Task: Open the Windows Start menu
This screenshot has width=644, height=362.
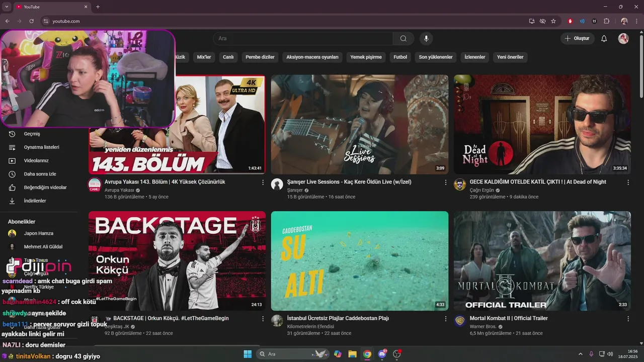Action: point(248,354)
